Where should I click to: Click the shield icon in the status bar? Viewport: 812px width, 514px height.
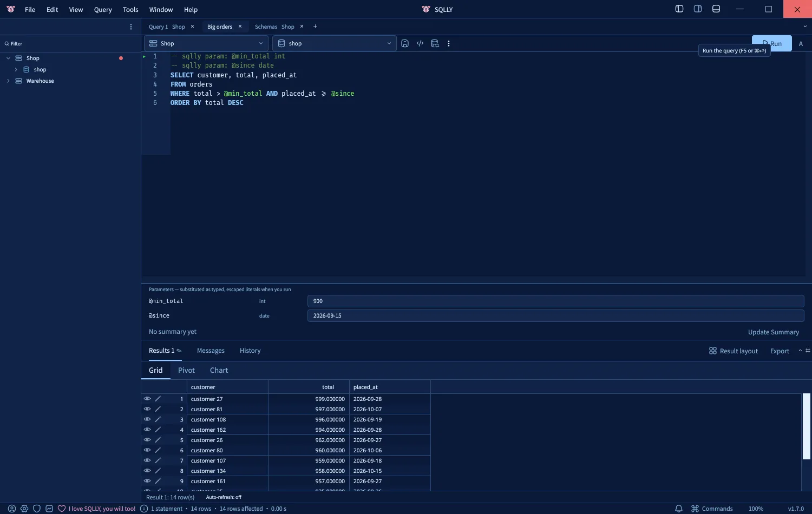37,509
